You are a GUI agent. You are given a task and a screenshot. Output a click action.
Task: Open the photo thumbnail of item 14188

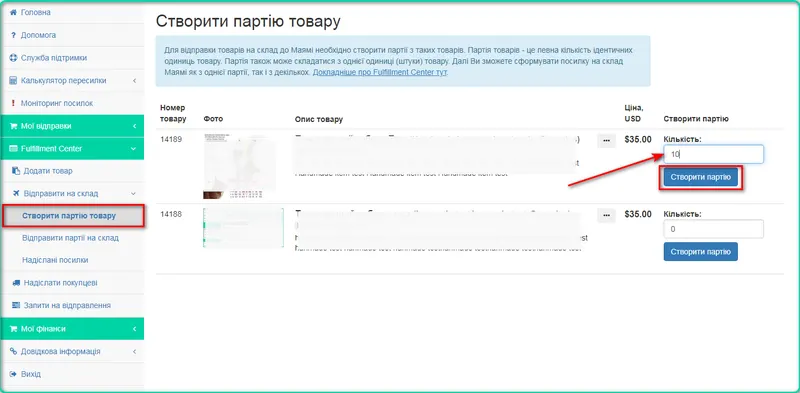pos(243,228)
